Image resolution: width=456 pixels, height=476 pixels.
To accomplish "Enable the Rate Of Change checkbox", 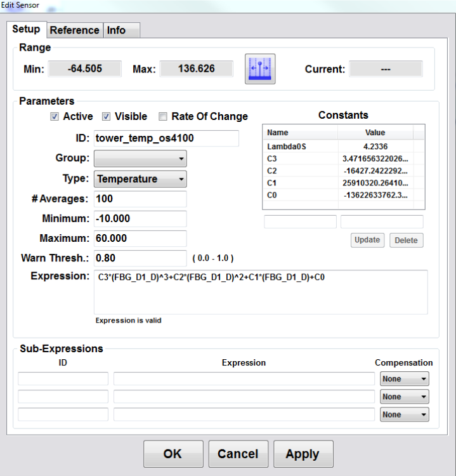I will (163, 117).
